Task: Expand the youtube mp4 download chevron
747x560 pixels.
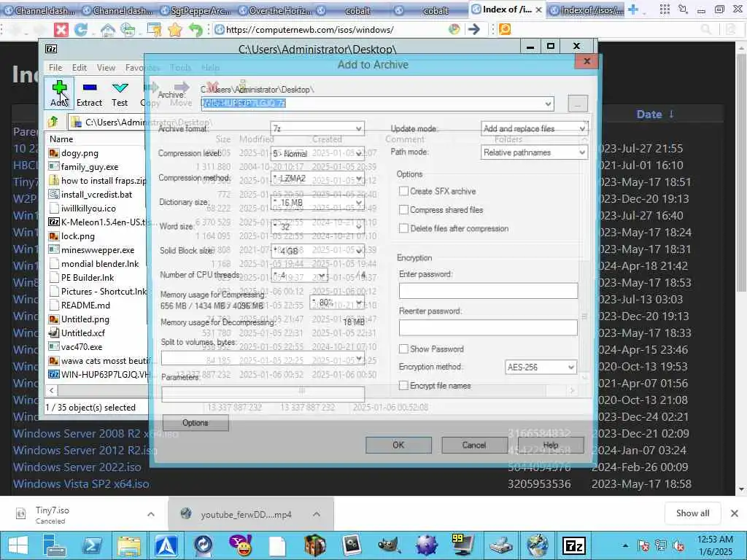Action: pos(317,514)
